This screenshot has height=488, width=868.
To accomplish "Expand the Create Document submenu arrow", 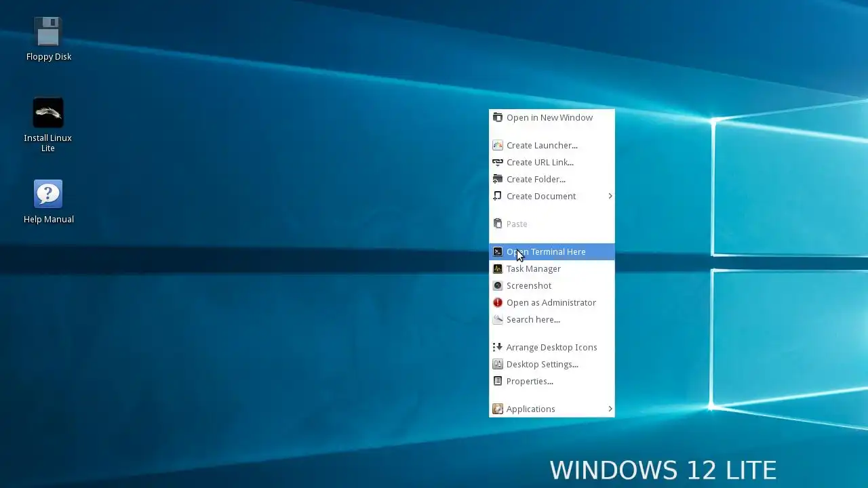I will coord(610,196).
